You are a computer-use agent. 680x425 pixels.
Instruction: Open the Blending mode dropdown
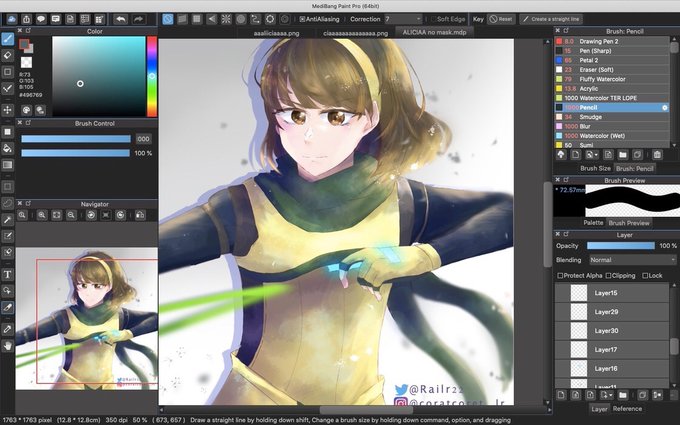pos(632,260)
